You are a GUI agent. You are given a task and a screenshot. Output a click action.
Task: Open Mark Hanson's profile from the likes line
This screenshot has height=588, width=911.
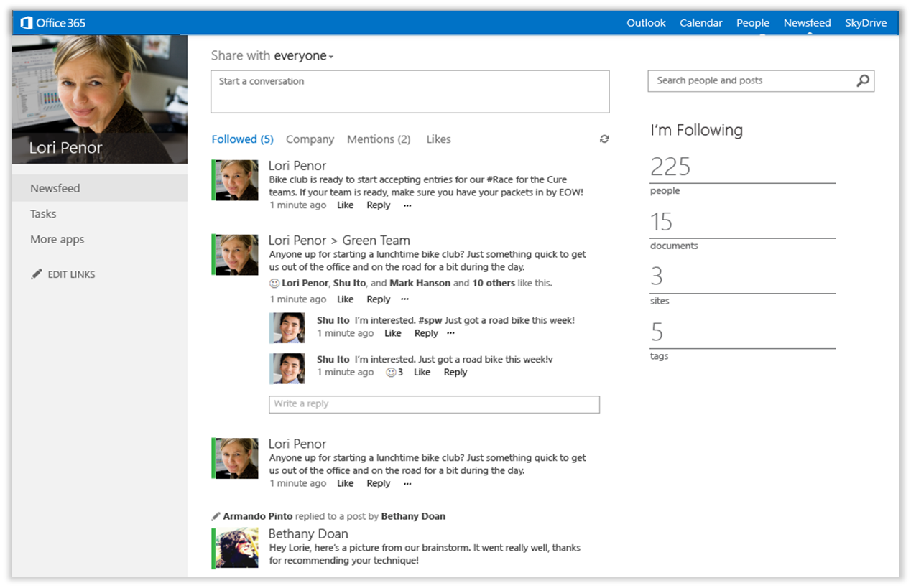[420, 283]
